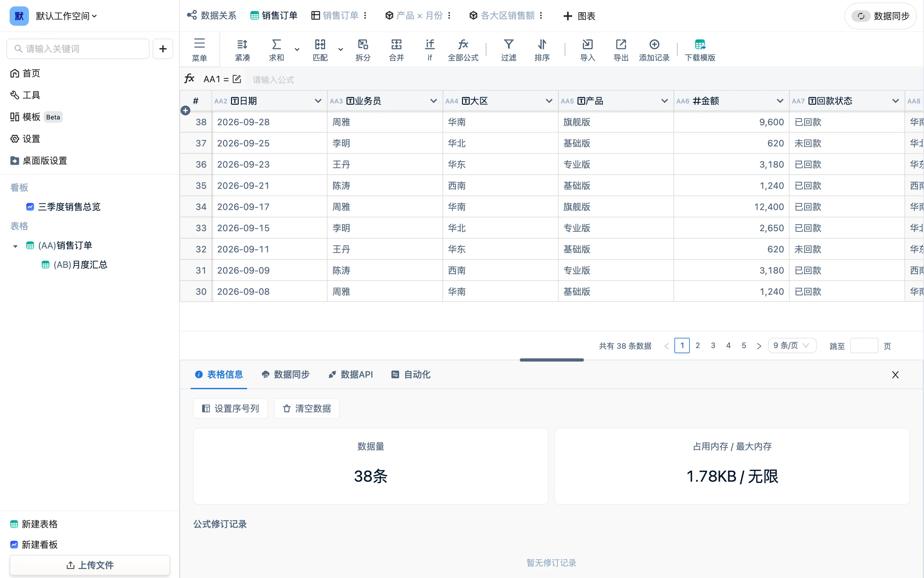
Task: Open 工具 in sidebar
Action: (x=25, y=95)
